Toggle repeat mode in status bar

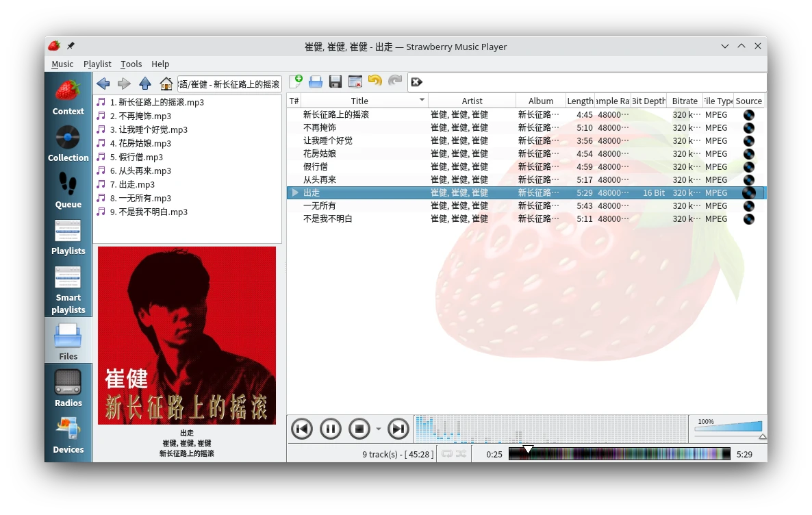point(447,454)
